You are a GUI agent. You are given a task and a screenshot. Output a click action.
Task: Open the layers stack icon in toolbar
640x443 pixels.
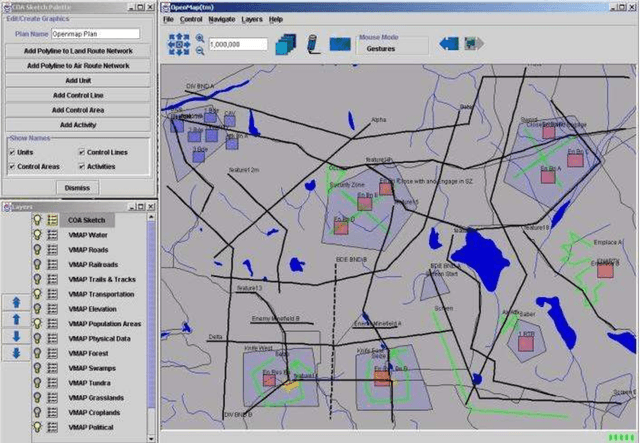click(285, 44)
